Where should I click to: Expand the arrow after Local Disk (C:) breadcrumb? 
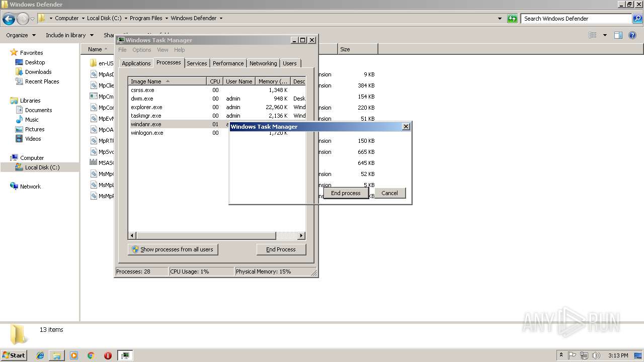click(x=125, y=18)
